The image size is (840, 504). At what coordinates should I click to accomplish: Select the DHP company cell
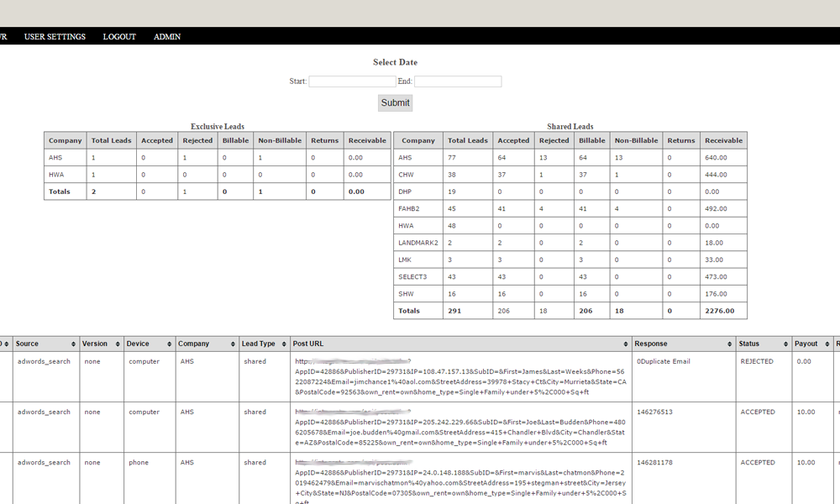(418, 192)
